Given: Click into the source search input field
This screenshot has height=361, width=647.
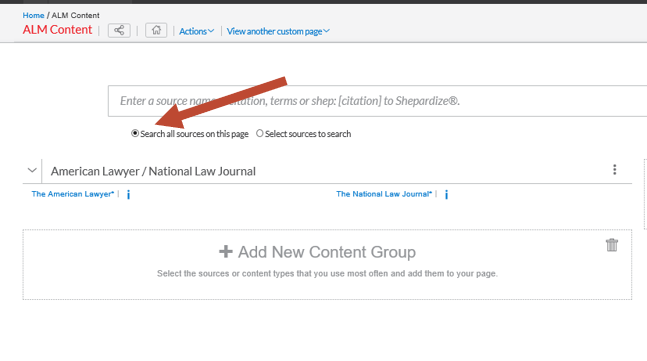Looking at the screenshot, I should tap(378, 101).
